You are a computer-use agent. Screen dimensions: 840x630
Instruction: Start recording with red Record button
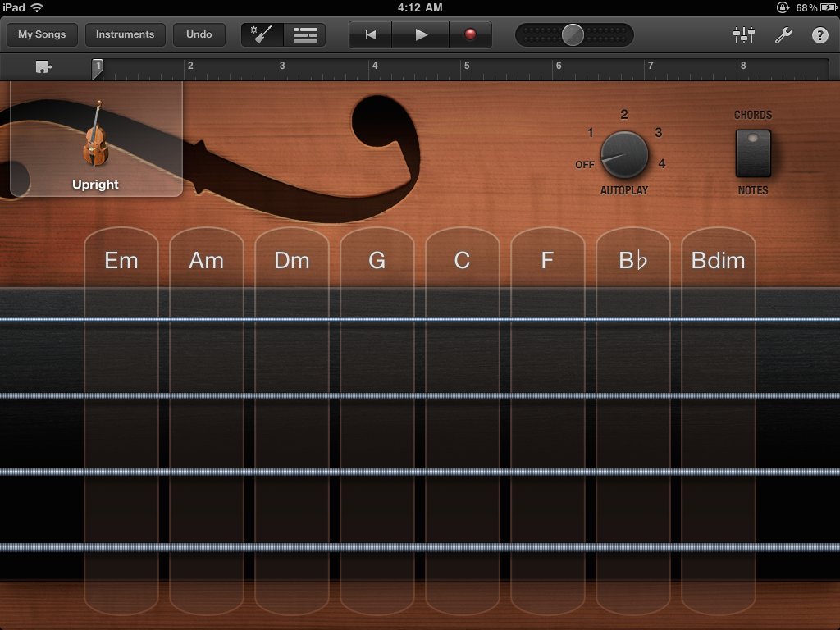[x=470, y=34]
